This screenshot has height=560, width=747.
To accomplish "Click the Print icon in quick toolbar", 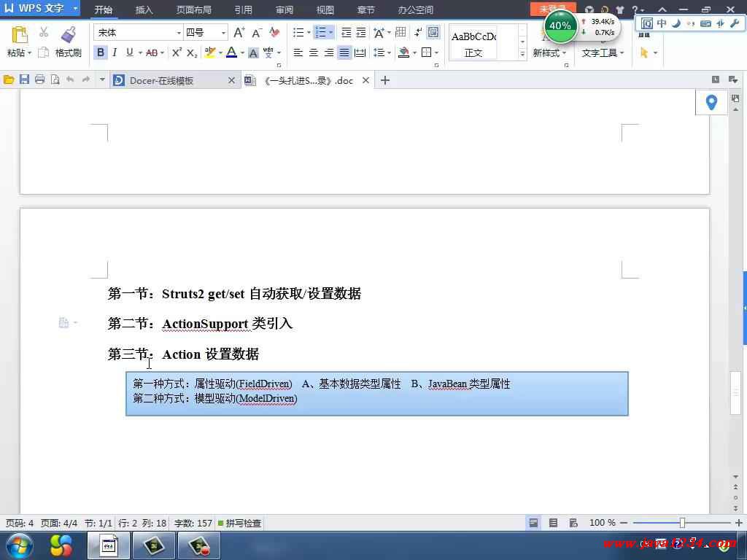I will (x=40, y=80).
